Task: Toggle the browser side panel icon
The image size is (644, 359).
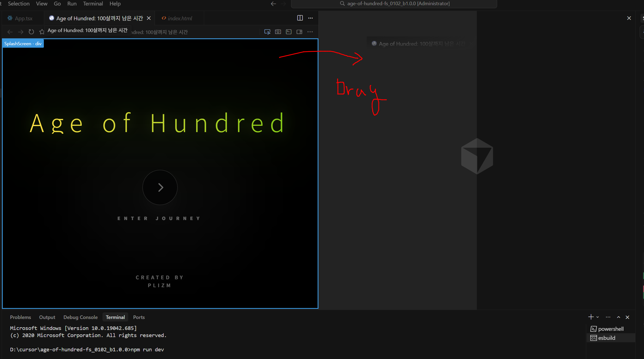Action: coord(299,32)
